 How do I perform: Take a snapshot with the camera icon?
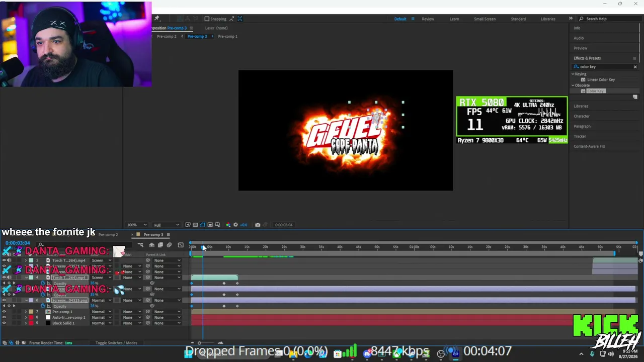coord(258,225)
